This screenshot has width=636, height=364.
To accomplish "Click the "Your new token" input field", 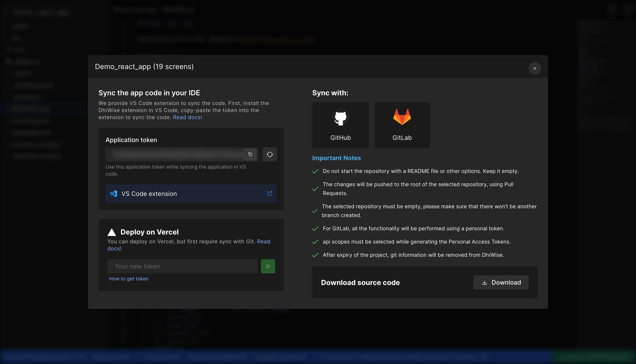I will tap(182, 266).
